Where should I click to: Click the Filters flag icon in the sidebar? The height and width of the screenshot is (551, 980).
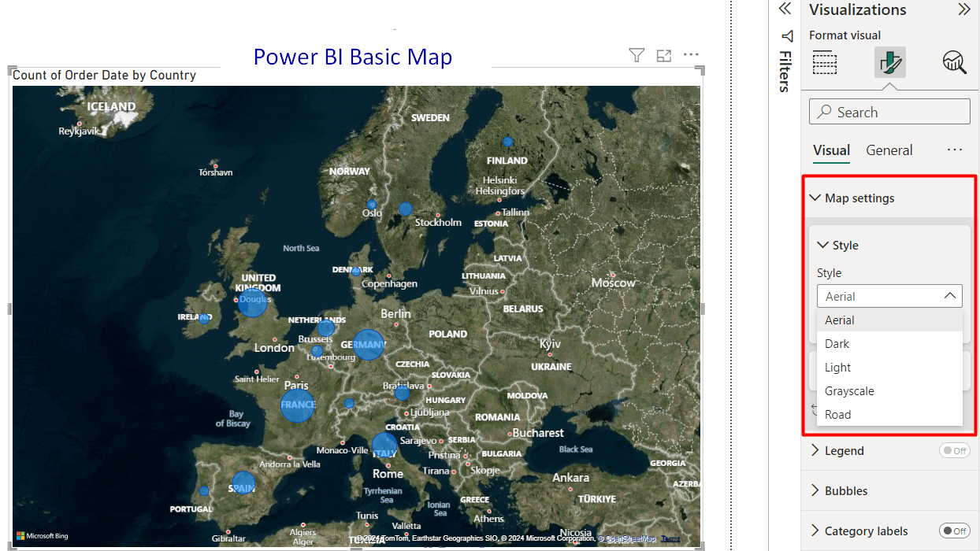[785, 35]
